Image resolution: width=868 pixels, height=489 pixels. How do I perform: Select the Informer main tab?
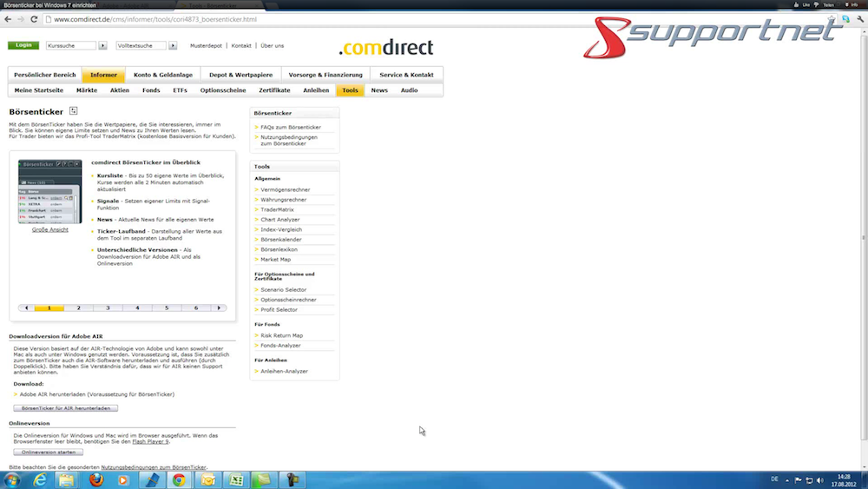click(x=103, y=75)
